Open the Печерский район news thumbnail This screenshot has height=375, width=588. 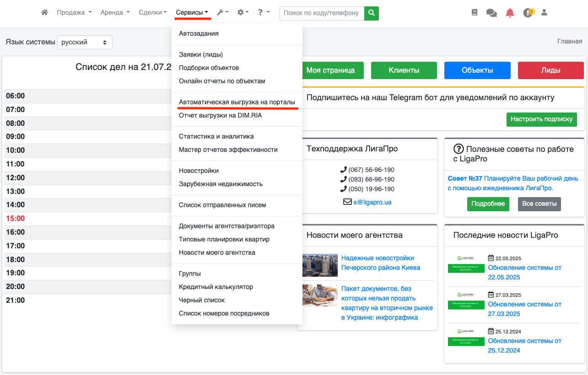click(320, 266)
